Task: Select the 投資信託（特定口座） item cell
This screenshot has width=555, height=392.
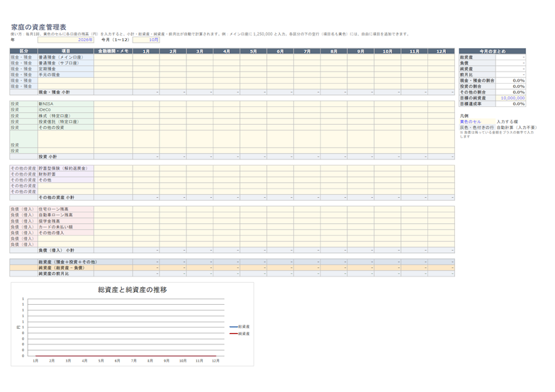Action: tap(66, 121)
